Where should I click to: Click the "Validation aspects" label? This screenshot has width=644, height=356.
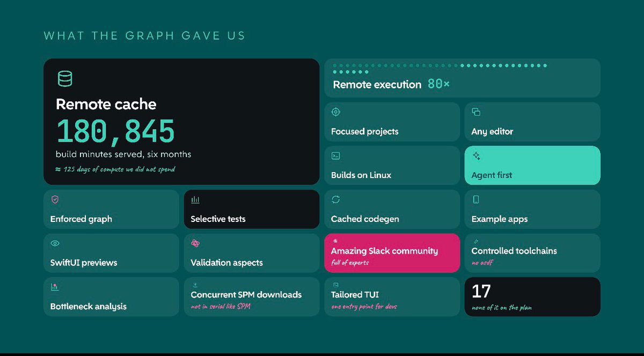coord(226,263)
